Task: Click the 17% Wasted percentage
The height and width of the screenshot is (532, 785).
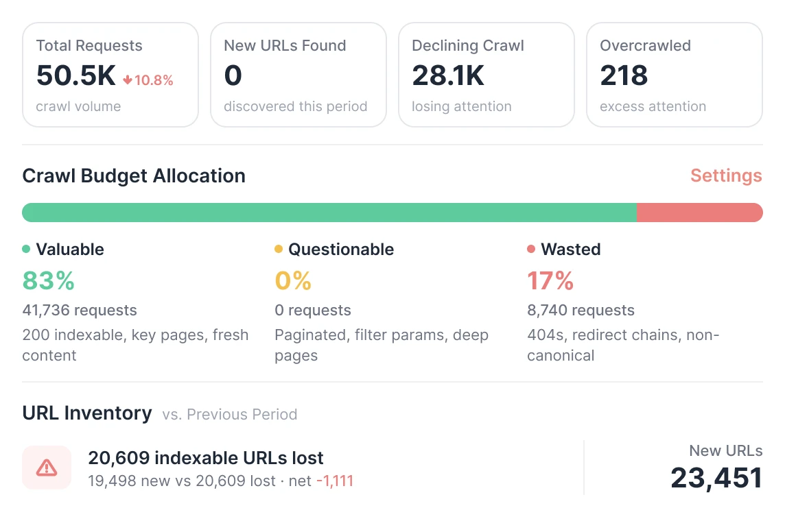Action: [550, 280]
